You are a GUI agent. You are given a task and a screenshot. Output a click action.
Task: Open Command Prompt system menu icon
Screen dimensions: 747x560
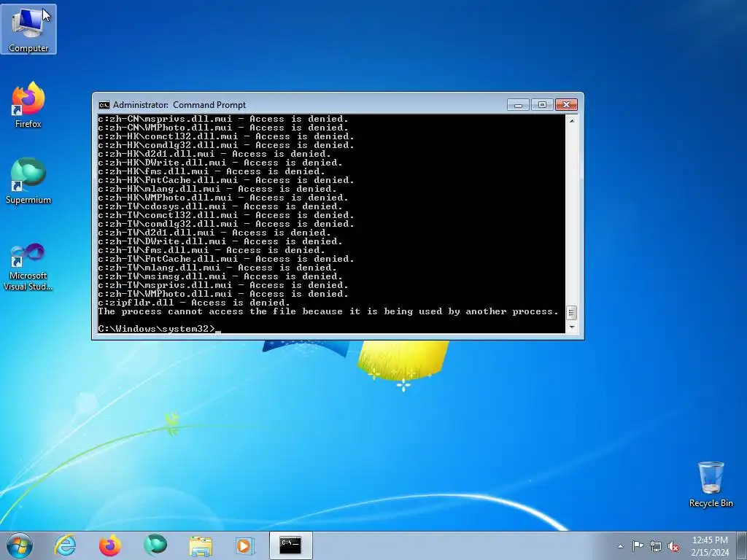pos(104,105)
